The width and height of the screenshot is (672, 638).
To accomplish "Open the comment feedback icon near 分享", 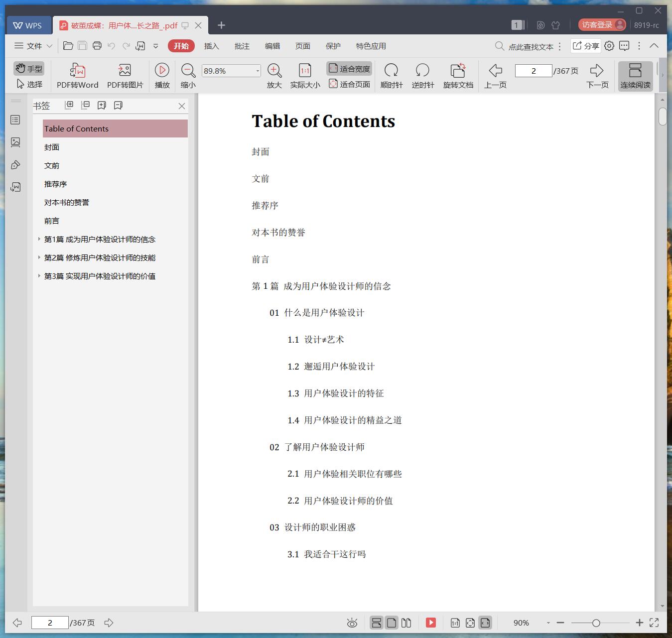I will [x=624, y=46].
